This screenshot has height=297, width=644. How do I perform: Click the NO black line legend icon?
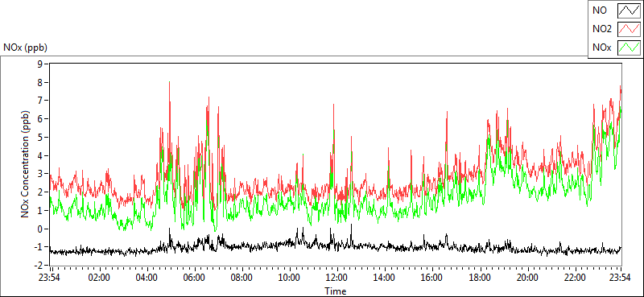coord(629,10)
